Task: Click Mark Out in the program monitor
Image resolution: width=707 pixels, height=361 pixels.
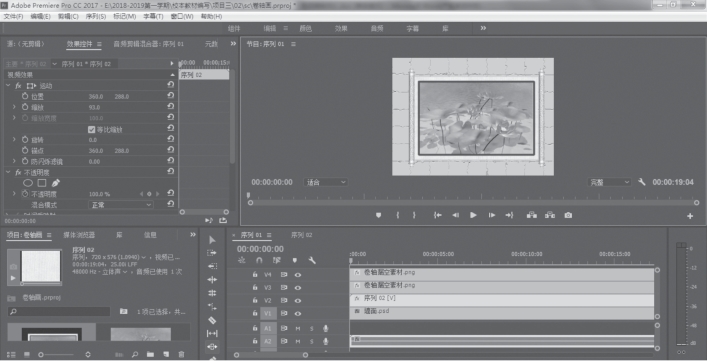Action: pos(414,215)
